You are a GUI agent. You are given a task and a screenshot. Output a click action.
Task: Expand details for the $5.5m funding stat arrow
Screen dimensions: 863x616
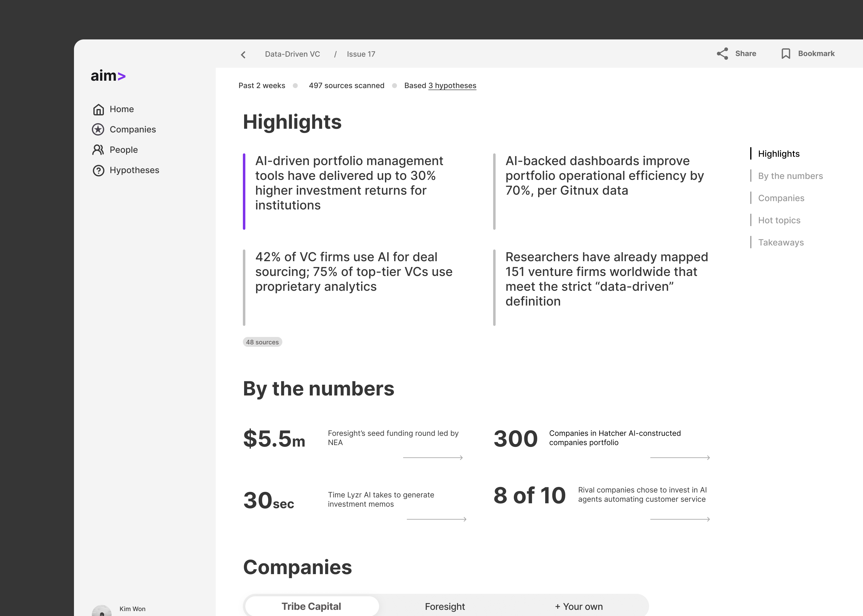pyautogui.click(x=433, y=457)
